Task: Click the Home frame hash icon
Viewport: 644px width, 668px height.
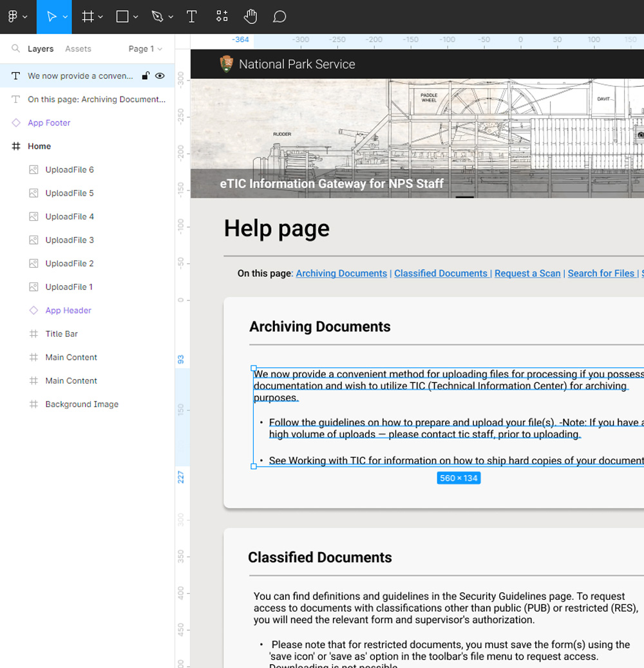Action: coord(16,146)
